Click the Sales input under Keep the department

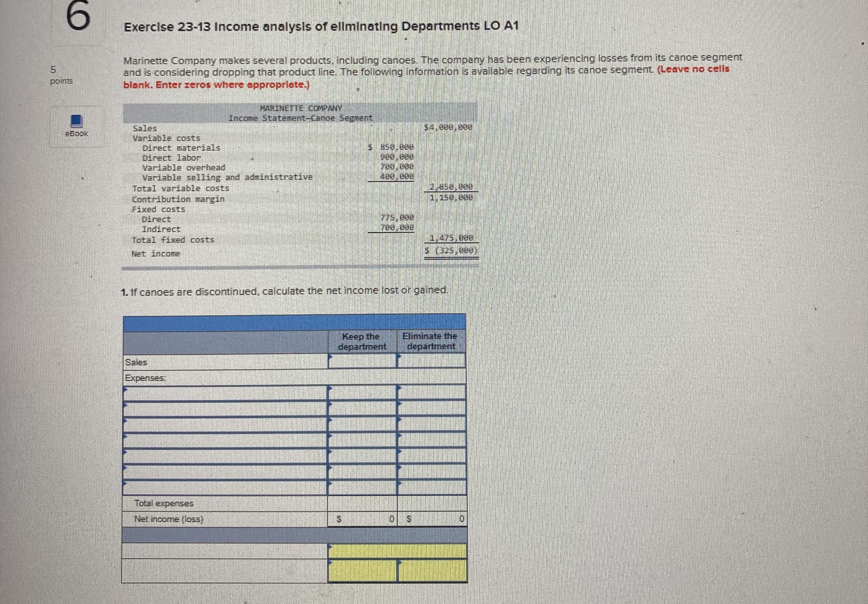click(362, 362)
